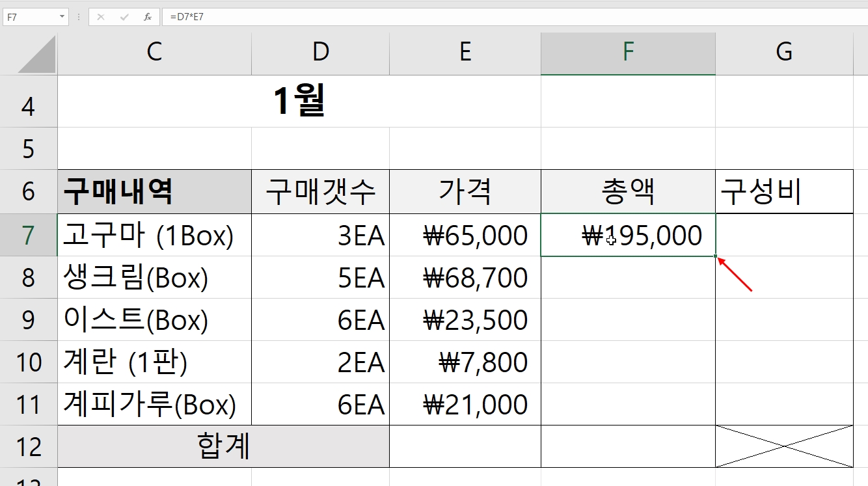Select the ₩195,000 total cell
Viewport: 868px width, 486px height.
(x=628, y=235)
